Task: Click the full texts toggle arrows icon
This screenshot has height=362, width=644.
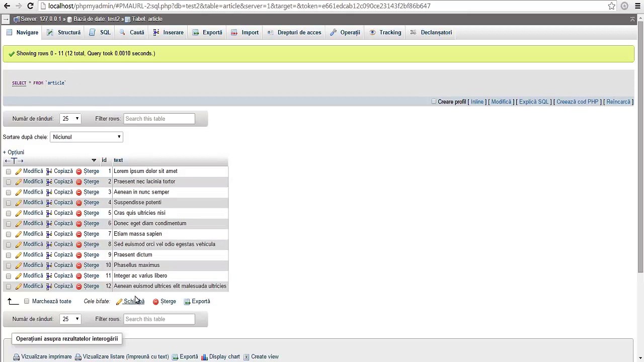Action: point(14,161)
